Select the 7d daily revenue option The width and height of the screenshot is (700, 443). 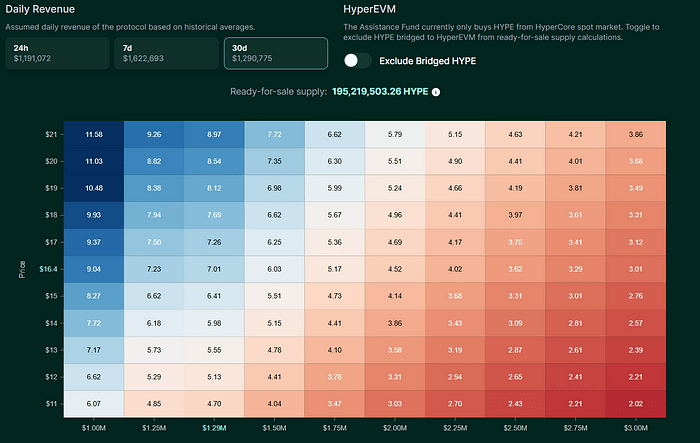pyautogui.click(x=167, y=53)
